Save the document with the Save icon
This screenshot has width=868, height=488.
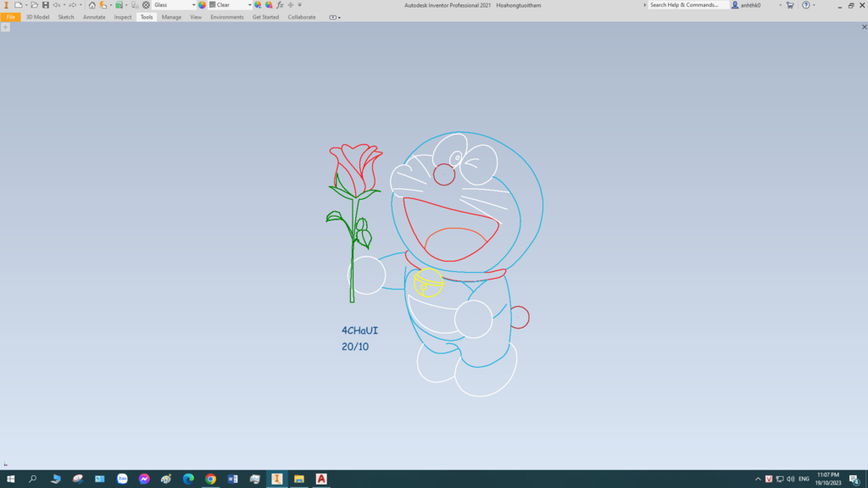coord(46,5)
